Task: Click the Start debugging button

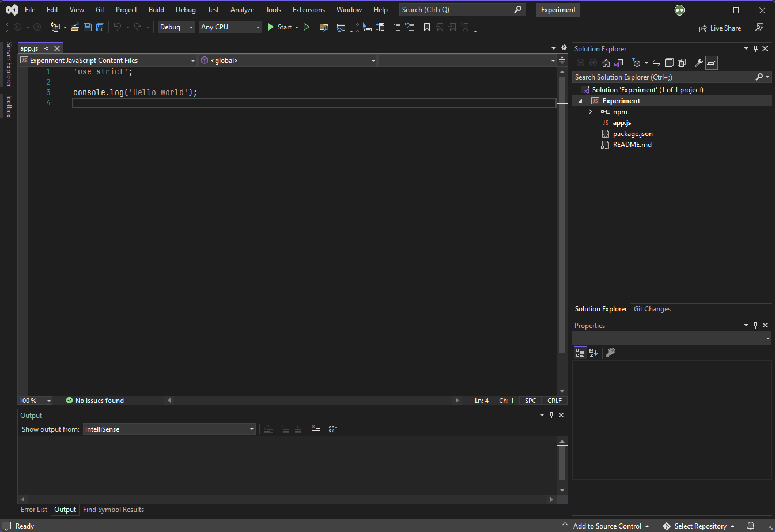Action: pyautogui.click(x=279, y=27)
